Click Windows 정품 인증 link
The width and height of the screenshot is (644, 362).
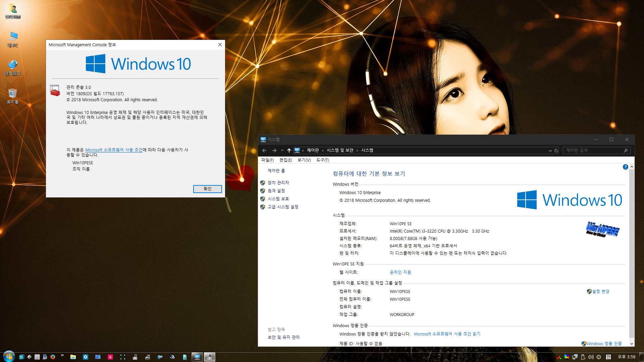point(604,344)
